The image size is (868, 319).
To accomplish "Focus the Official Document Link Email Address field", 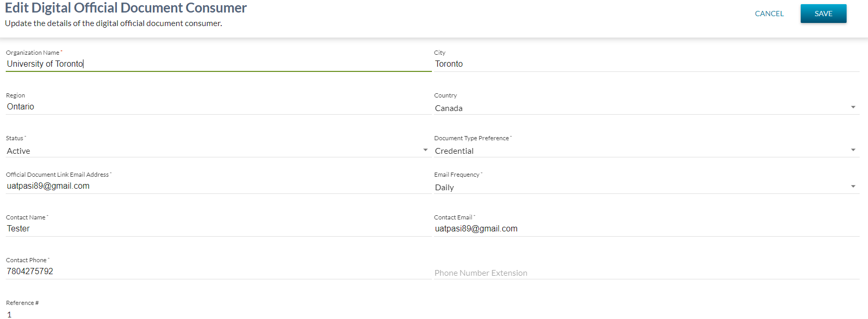I will pyautogui.click(x=218, y=186).
